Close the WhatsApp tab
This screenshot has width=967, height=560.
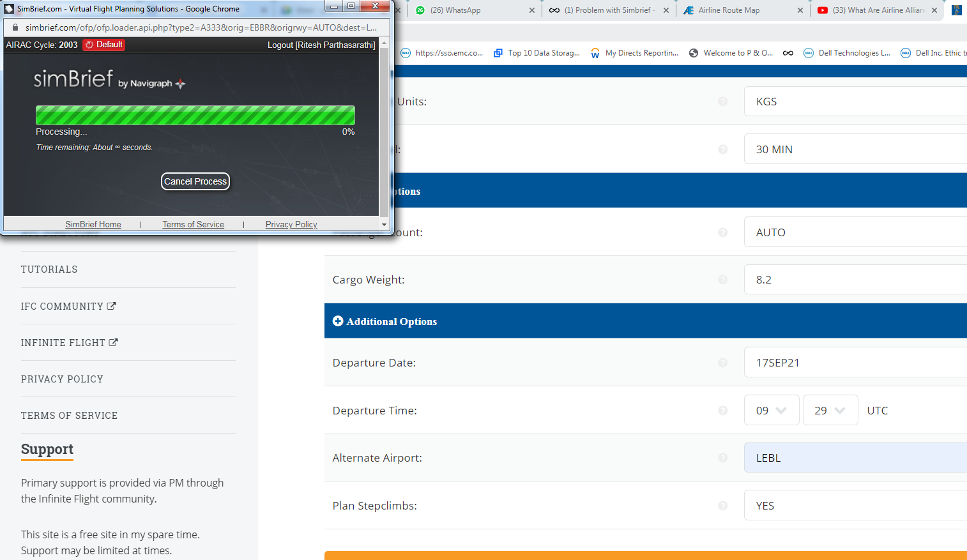(532, 10)
